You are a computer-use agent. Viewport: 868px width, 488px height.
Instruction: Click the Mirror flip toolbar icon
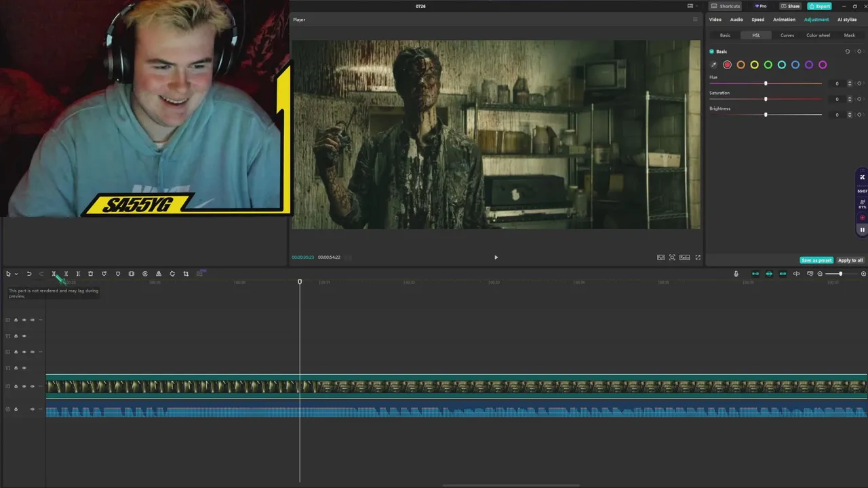pos(159,274)
